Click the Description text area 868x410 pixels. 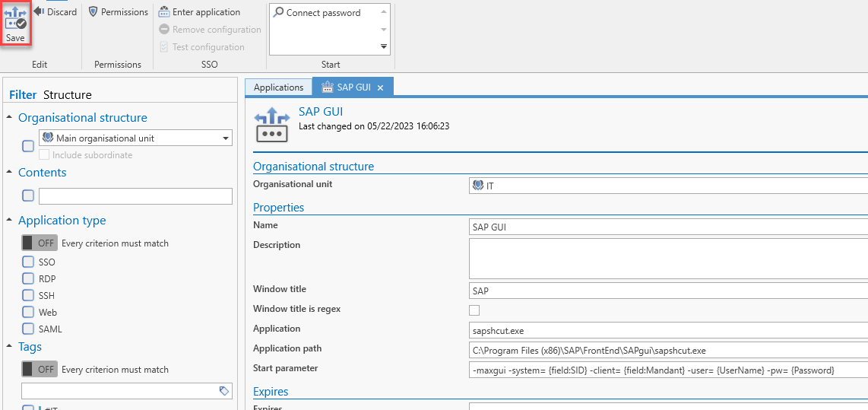click(x=668, y=258)
